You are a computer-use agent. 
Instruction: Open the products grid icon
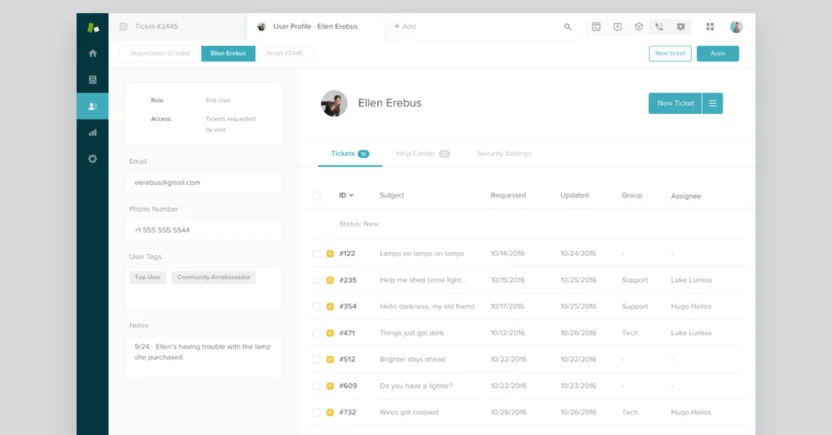(710, 27)
